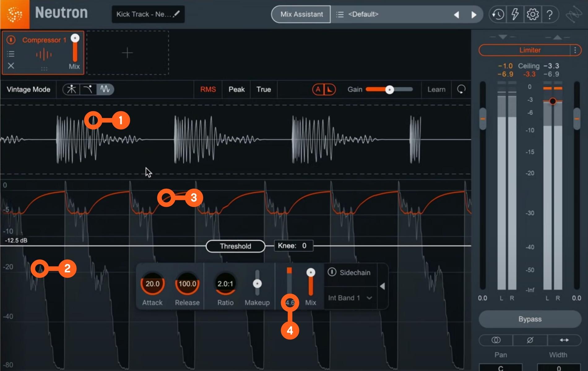Click the Attack knob showing 20.0
The height and width of the screenshot is (371, 588).
(152, 284)
